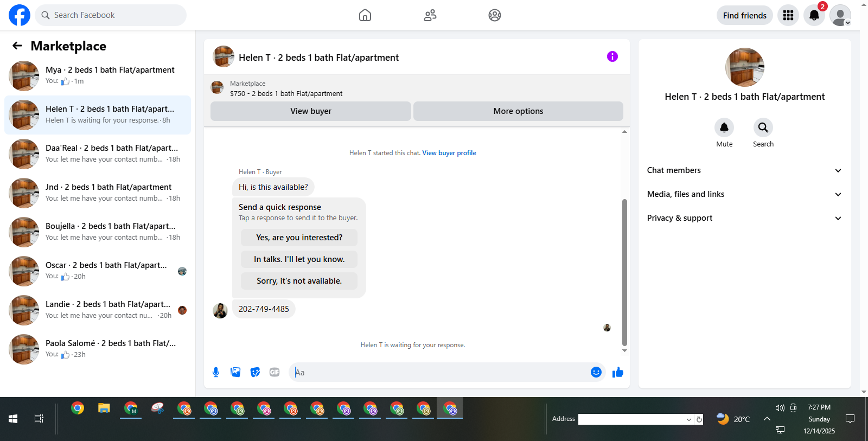This screenshot has height=441, width=868.
Task: Click the taskbar Address refresh icon
Action: pyautogui.click(x=699, y=419)
